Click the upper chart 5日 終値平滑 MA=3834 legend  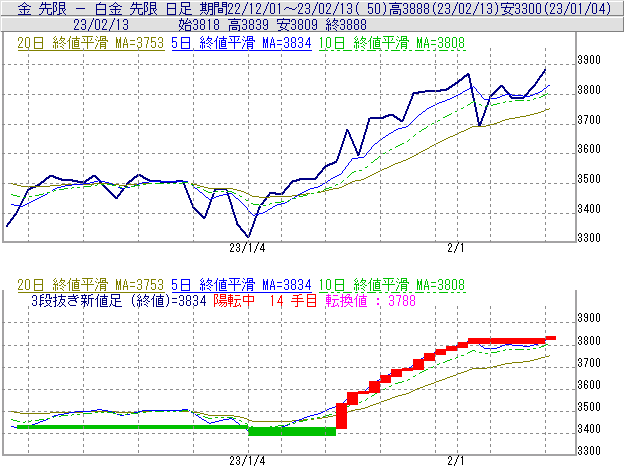click(241, 43)
